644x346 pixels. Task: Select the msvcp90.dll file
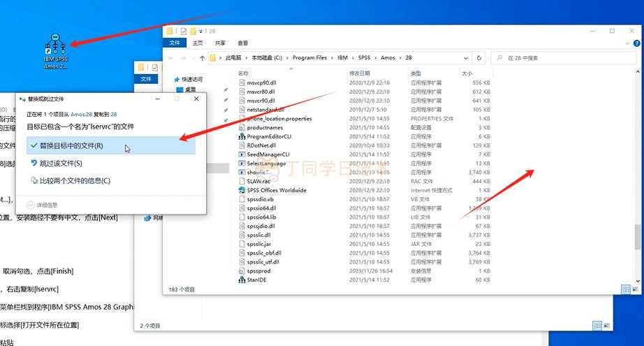[x=261, y=82]
